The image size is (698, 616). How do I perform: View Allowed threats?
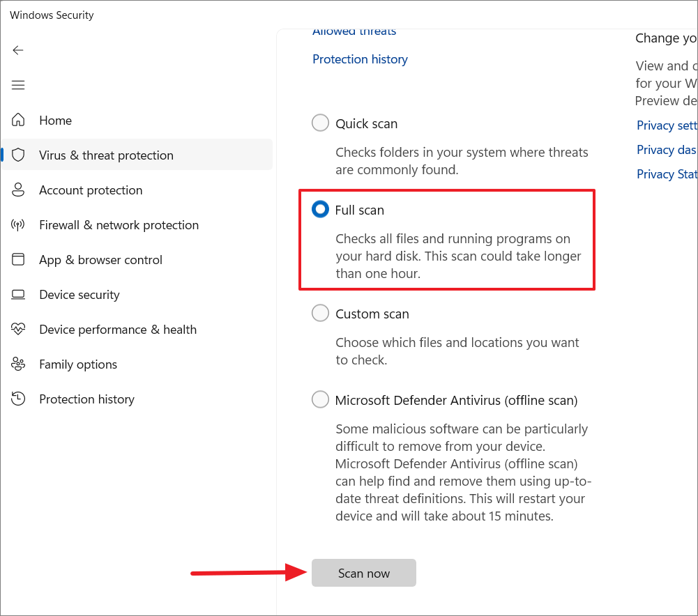pyautogui.click(x=354, y=31)
